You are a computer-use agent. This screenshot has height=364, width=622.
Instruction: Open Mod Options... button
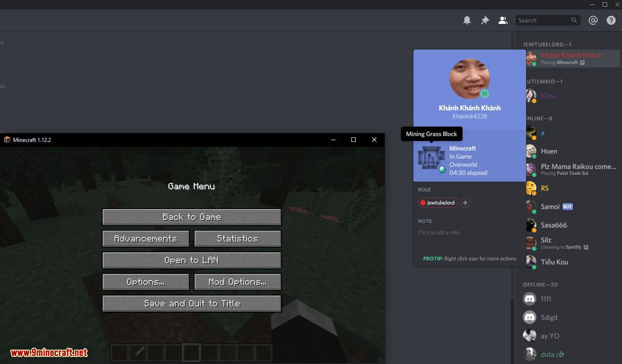[238, 282]
